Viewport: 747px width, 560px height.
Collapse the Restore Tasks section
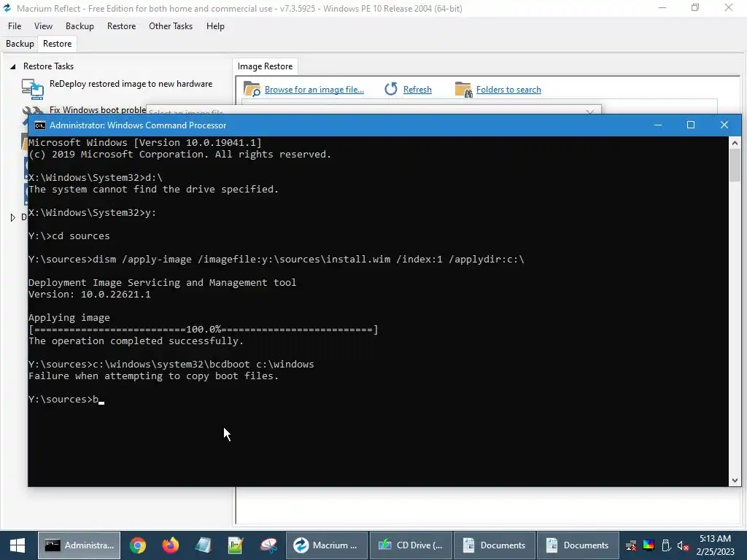coord(13,66)
